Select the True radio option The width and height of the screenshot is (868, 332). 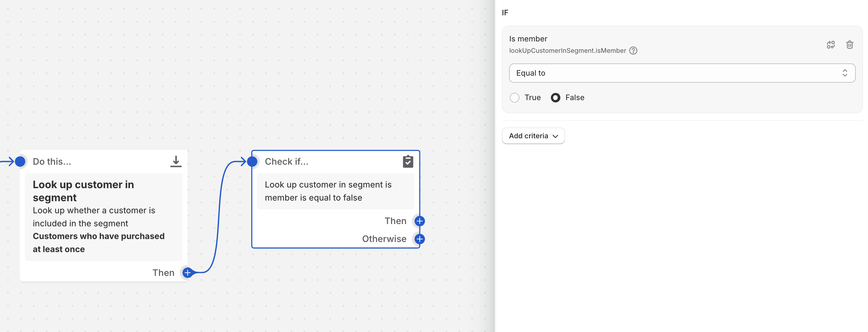click(514, 98)
